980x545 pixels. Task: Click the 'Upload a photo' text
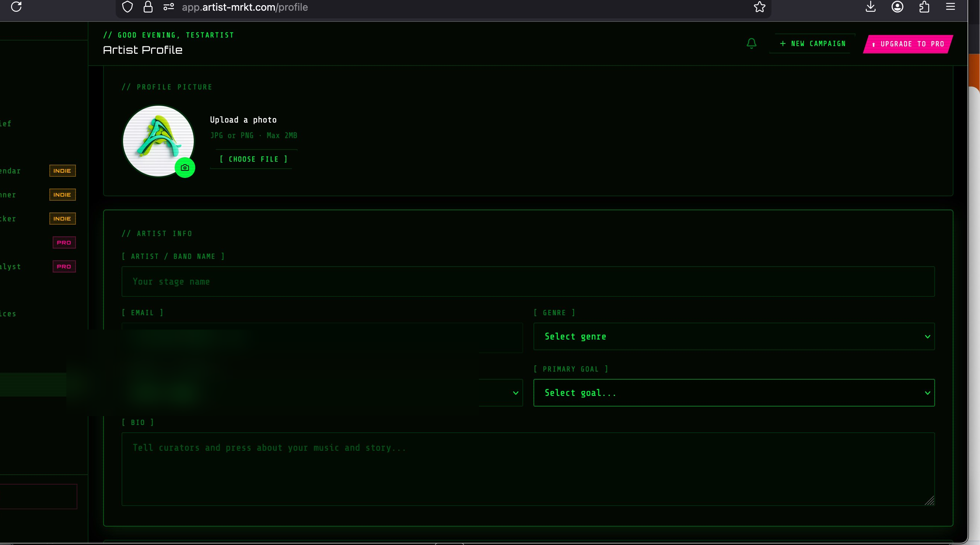point(243,120)
